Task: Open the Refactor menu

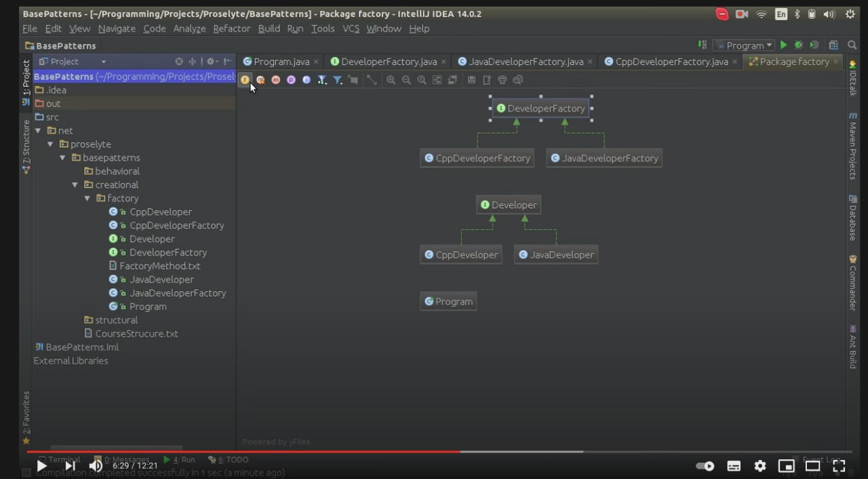Action: pos(231,28)
